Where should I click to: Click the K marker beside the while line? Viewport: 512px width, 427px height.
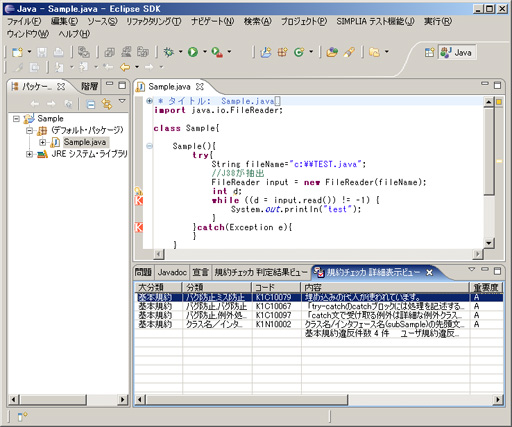pos(138,200)
